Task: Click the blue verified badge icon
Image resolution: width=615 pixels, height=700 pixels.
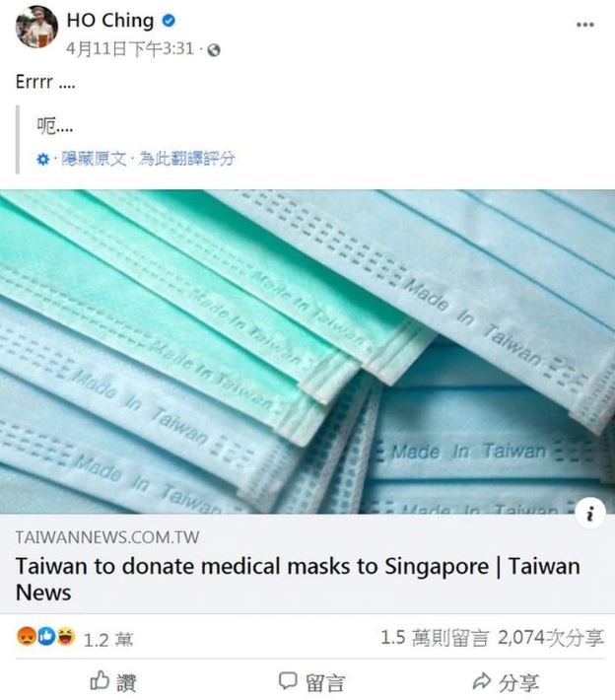Action: point(169,21)
